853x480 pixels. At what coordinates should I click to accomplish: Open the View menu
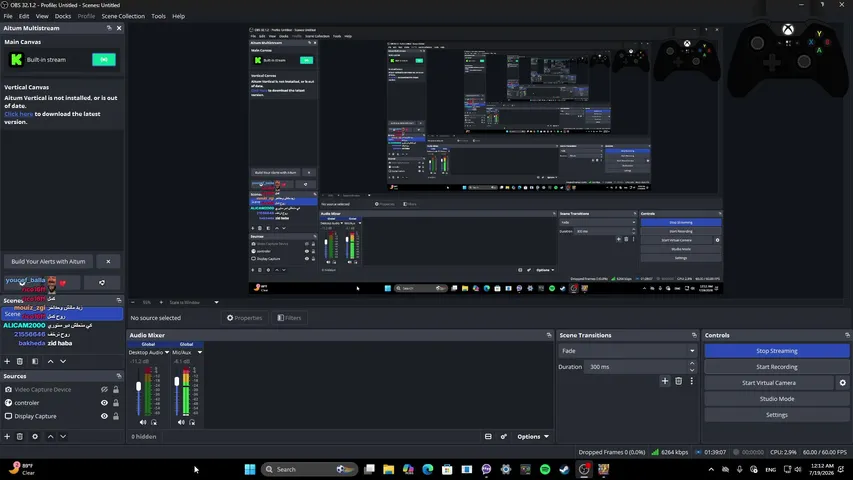tap(42, 16)
